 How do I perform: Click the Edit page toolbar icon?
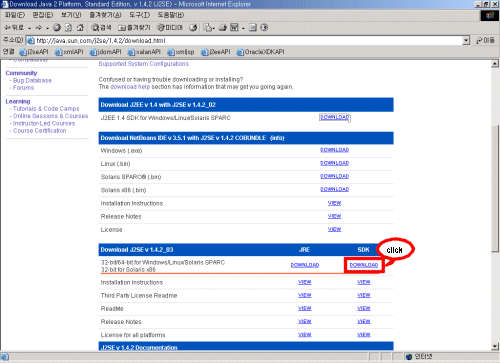tap(234, 28)
